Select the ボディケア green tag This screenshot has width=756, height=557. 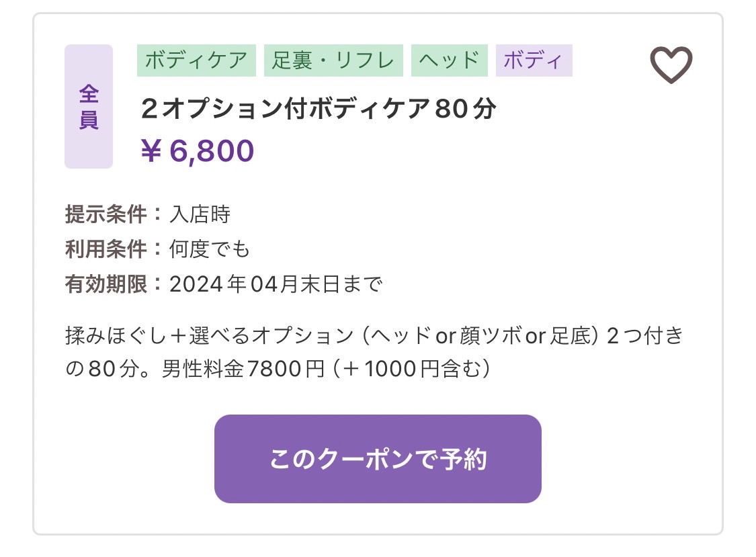pyautogui.click(x=196, y=60)
